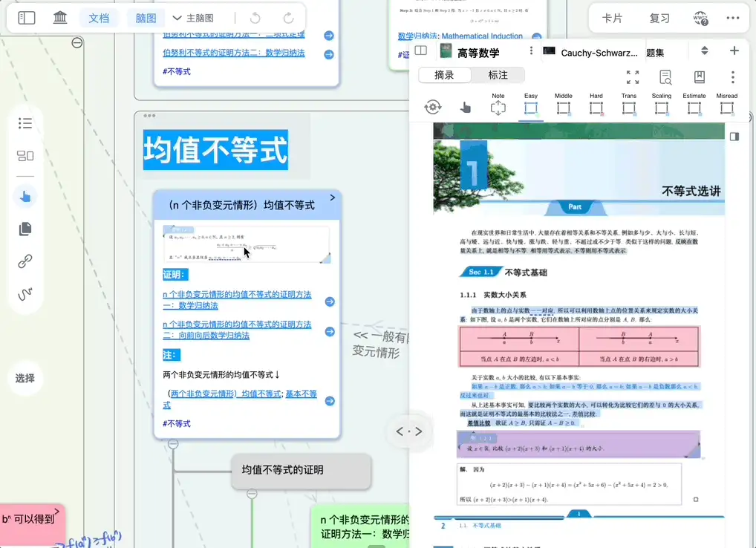Select the Middle excerpt tool

coord(563,104)
